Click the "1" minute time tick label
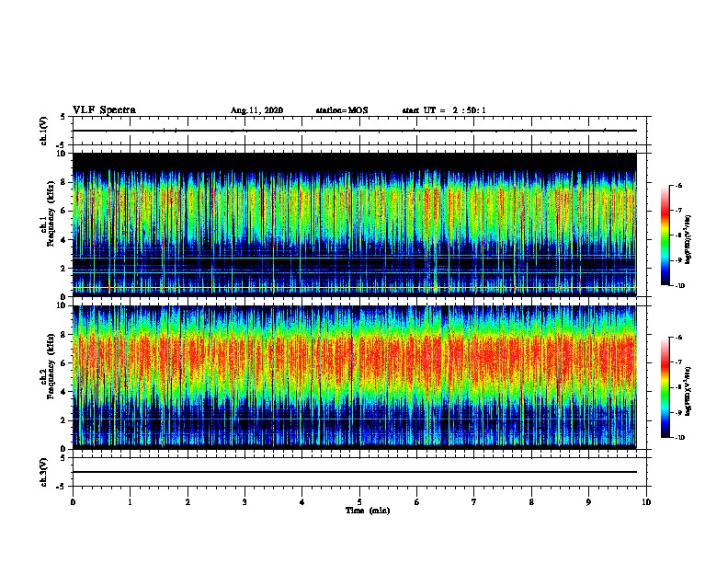This screenshot has width=728, height=563. 131,502
